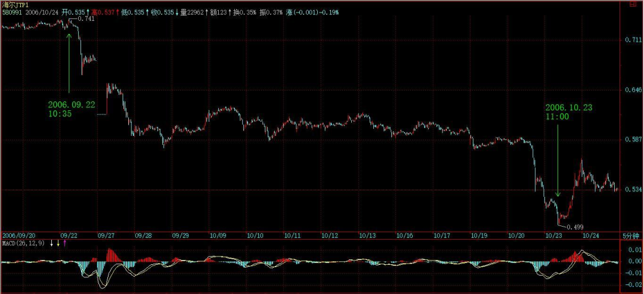Click the 0.646 price axis label
This screenshot has width=644, height=294.
click(x=634, y=89)
